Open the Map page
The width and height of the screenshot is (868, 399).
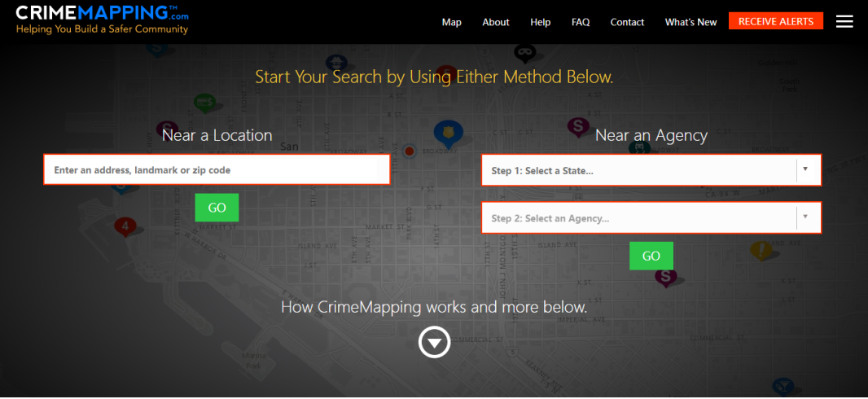452,22
